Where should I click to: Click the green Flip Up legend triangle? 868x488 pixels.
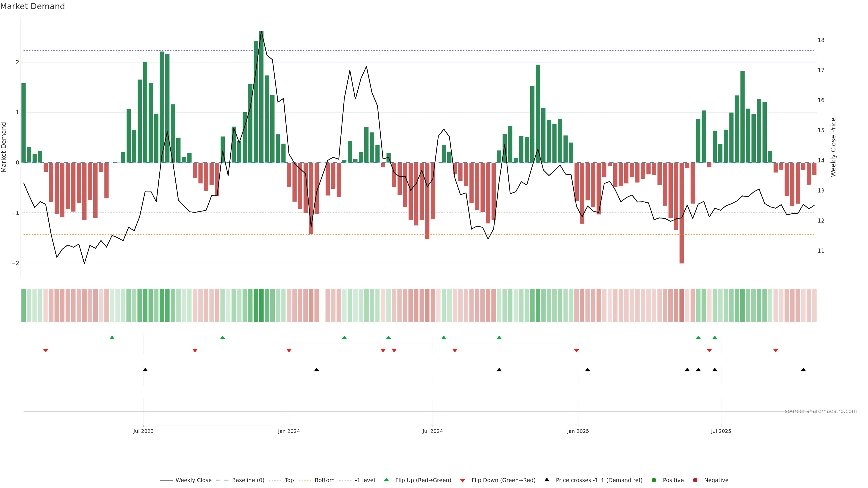[x=387, y=480]
